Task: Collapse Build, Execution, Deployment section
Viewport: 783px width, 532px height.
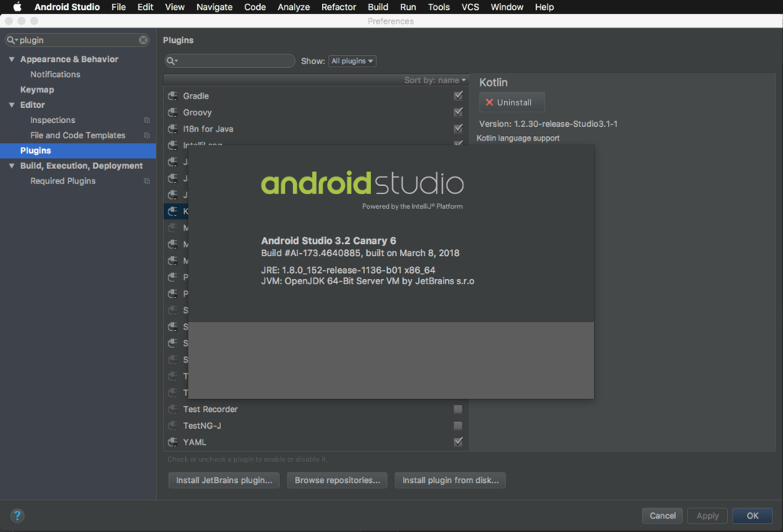Action: (x=11, y=166)
